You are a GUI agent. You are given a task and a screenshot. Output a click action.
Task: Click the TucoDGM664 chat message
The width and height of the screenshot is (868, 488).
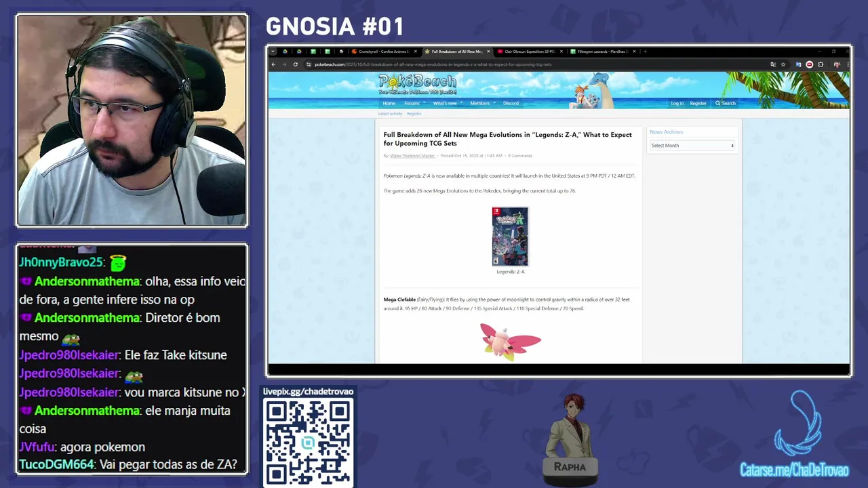pos(128,465)
